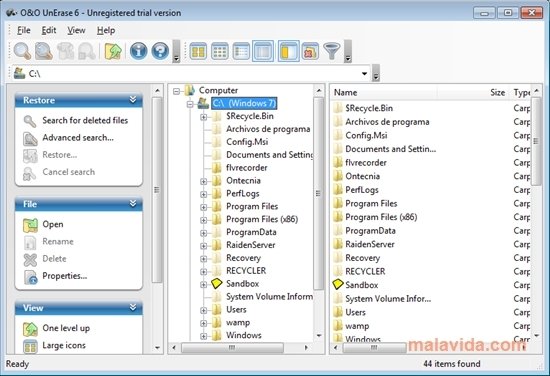Open the File menu
Viewport: 550px width, 376px height.
pos(24,31)
